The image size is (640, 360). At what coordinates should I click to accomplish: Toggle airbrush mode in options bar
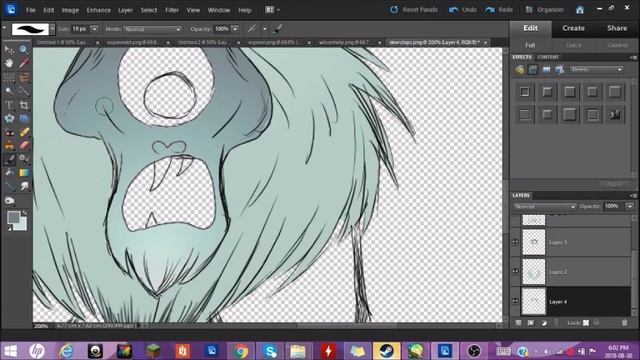[252, 29]
